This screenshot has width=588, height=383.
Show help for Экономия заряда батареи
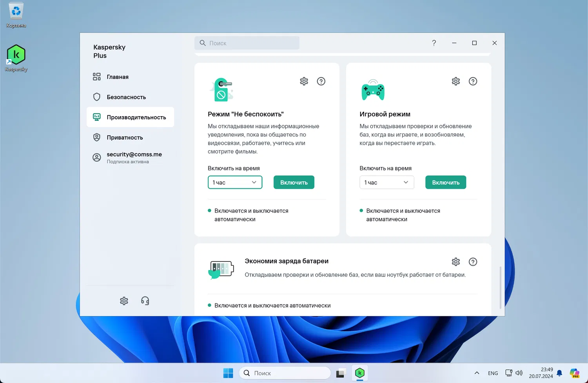pos(473,262)
